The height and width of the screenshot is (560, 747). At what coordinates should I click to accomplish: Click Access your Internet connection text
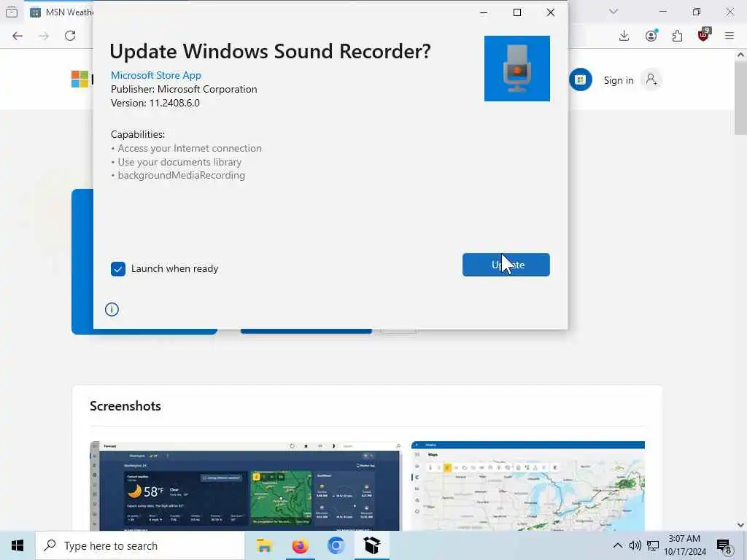[190, 148]
